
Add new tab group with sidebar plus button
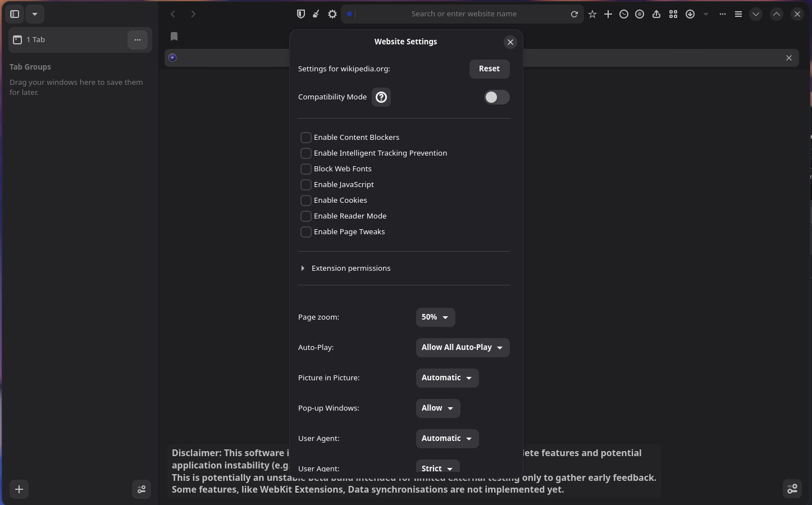[x=19, y=489]
